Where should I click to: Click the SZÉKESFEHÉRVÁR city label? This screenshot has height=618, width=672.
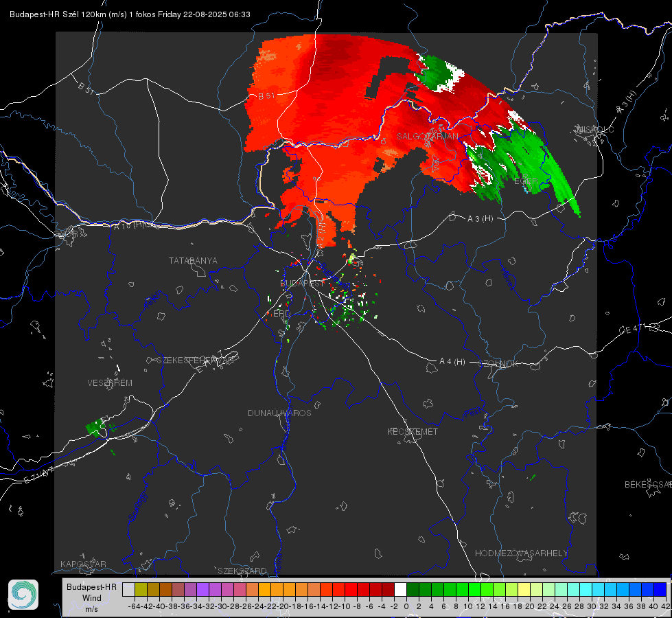195,360
